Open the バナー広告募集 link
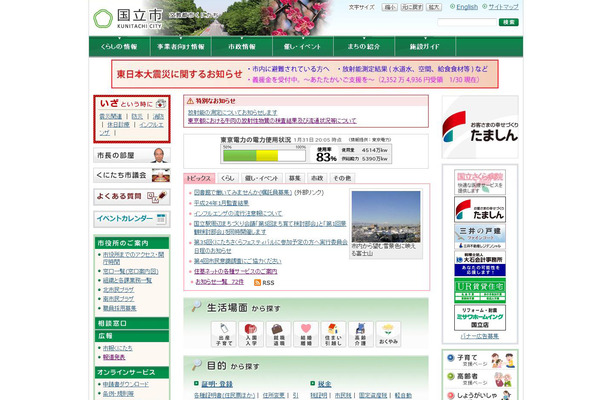 480,336
